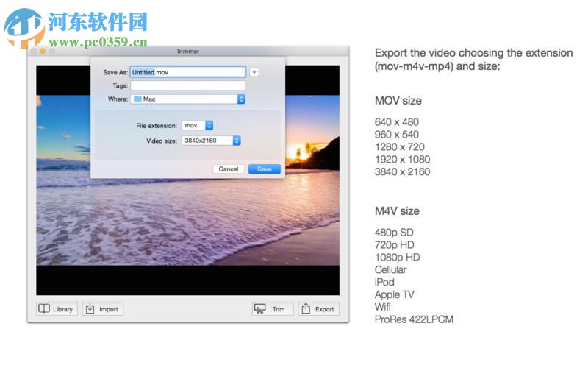
Task: Click the 'MOV size' heading
Action: click(398, 101)
